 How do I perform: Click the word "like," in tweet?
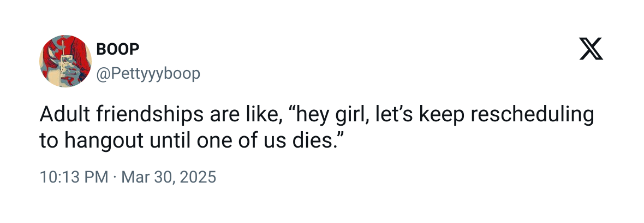click(263, 116)
